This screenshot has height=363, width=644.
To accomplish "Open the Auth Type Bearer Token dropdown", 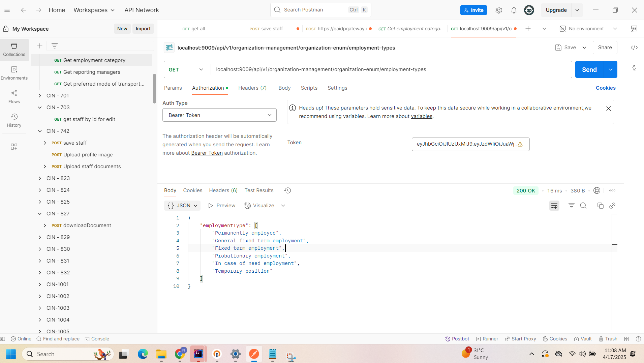I will click(x=219, y=115).
